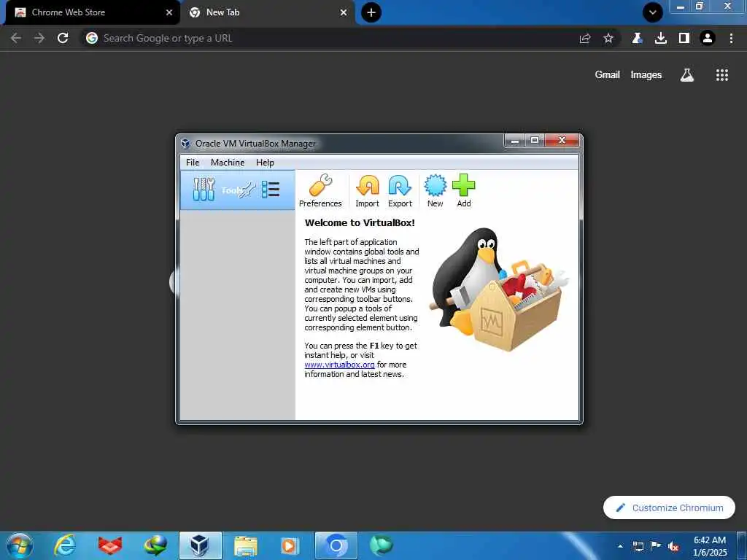Create a New virtual machine

point(435,190)
